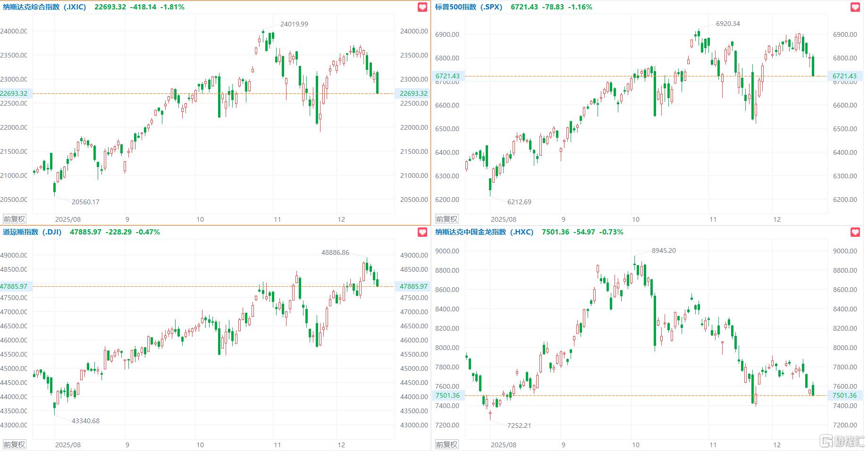Click the 48886.86 high marker on Dow chart
Image resolution: width=868 pixels, height=451 pixels.
point(335,252)
